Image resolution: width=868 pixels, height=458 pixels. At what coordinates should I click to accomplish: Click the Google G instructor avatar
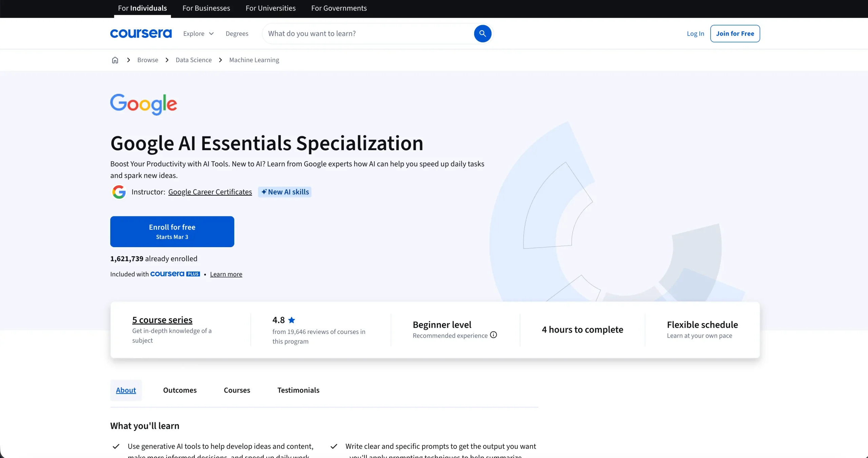[x=119, y=192]
